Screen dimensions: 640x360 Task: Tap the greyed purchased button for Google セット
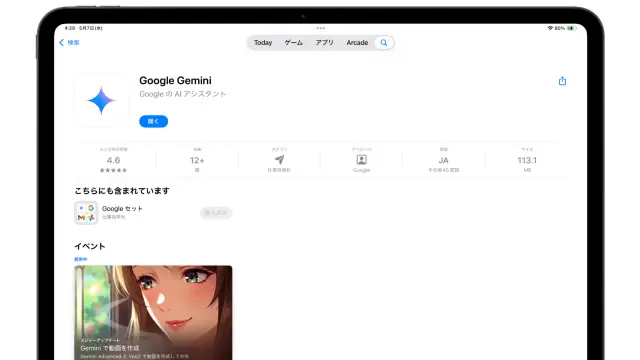click(216, 213)
